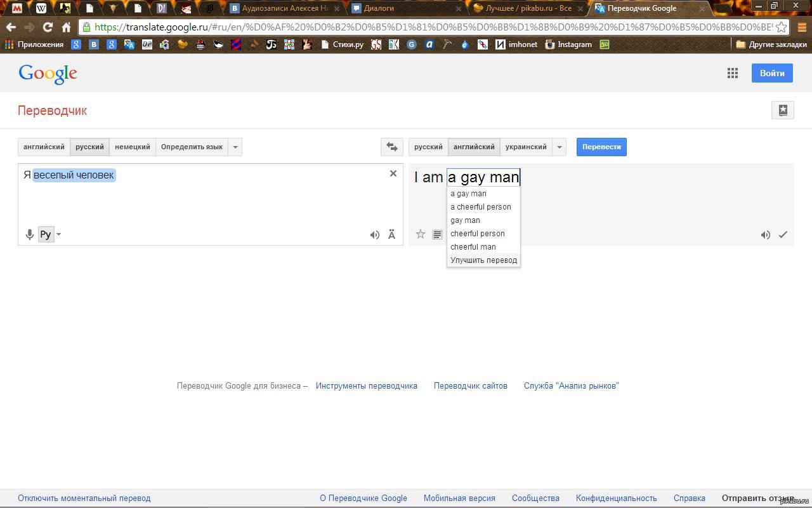The width and height of the screenshot is (812, 508).
Task: Select английский as the source language
Action: coord(44,147)
